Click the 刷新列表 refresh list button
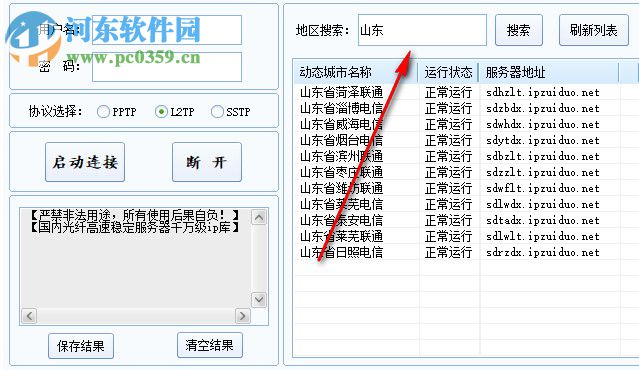 point(593,30)
